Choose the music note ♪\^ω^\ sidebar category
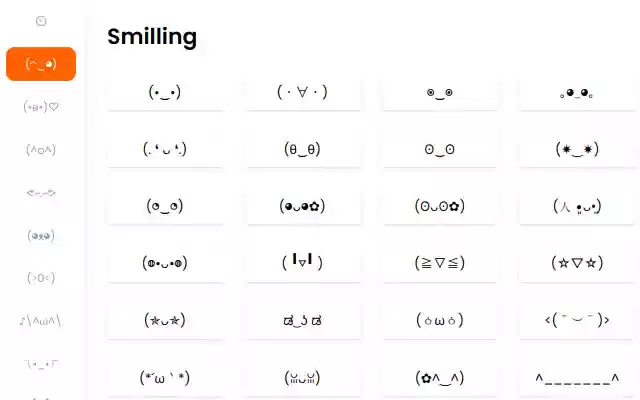This screenshot has height=400, width=640. (x=41, y=320)
